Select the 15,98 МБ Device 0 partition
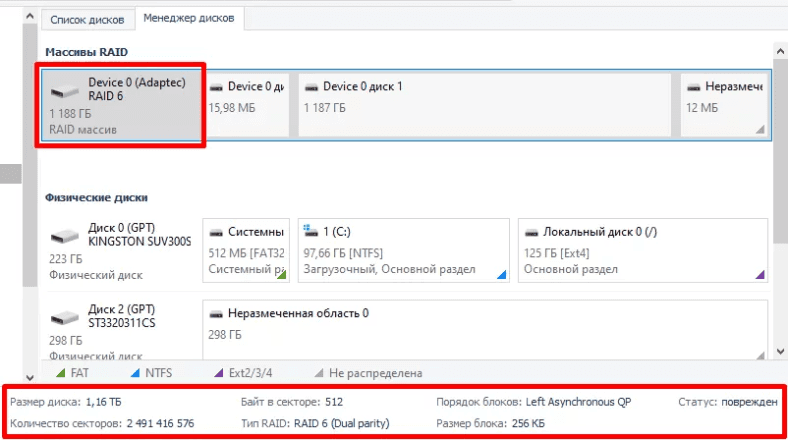 coord(247,105)
